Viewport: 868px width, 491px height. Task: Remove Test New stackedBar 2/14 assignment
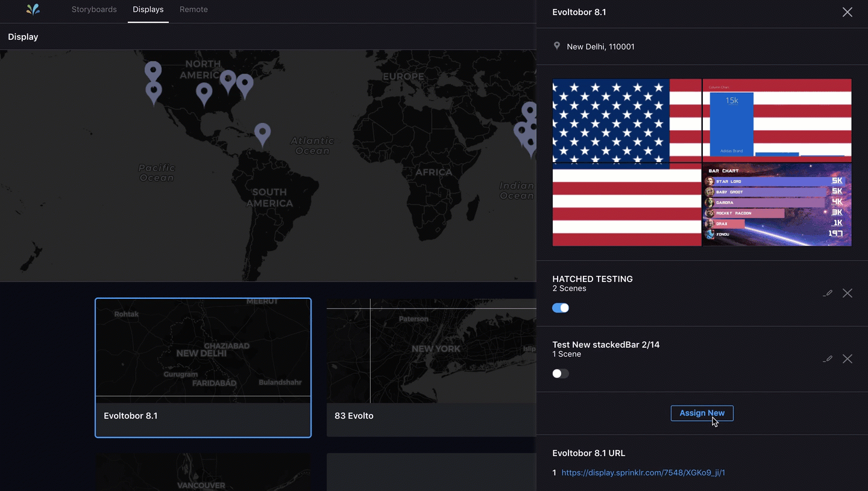click(847, 359)
